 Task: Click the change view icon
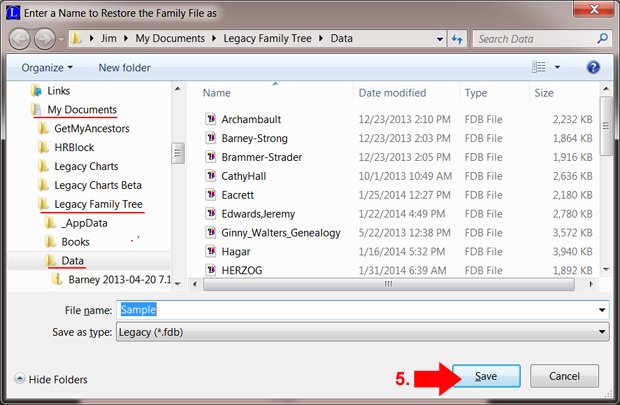coord(539,67)
